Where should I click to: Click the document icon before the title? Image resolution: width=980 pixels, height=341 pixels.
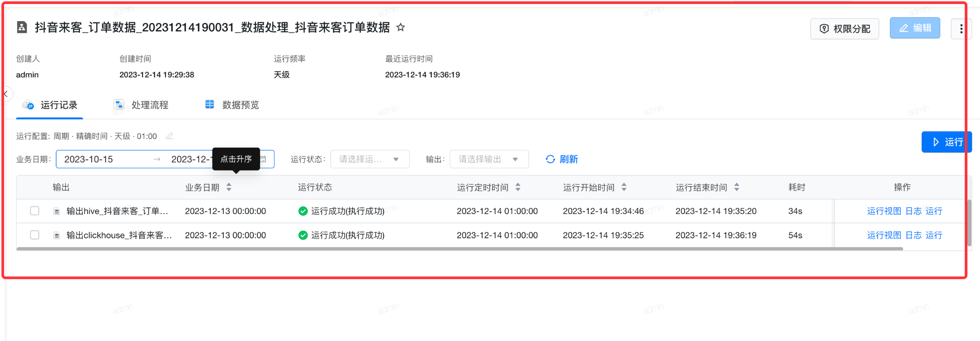(22, 27)
